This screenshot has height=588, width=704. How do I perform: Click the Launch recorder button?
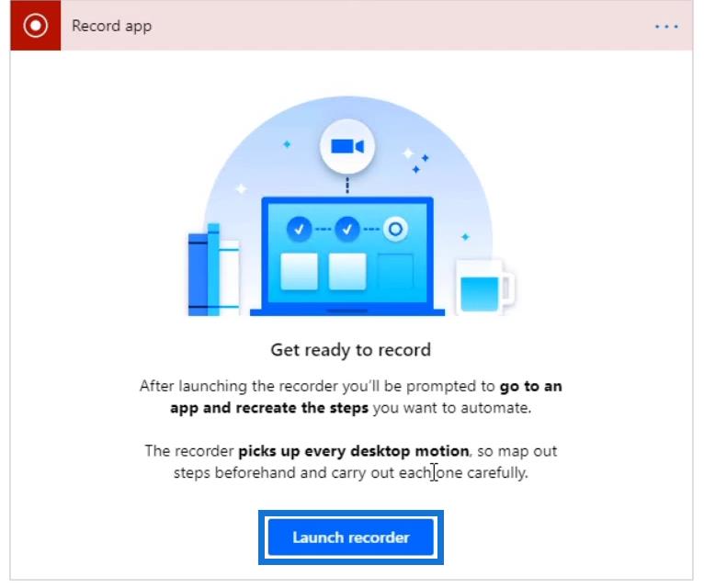click(x=351, y=537)
